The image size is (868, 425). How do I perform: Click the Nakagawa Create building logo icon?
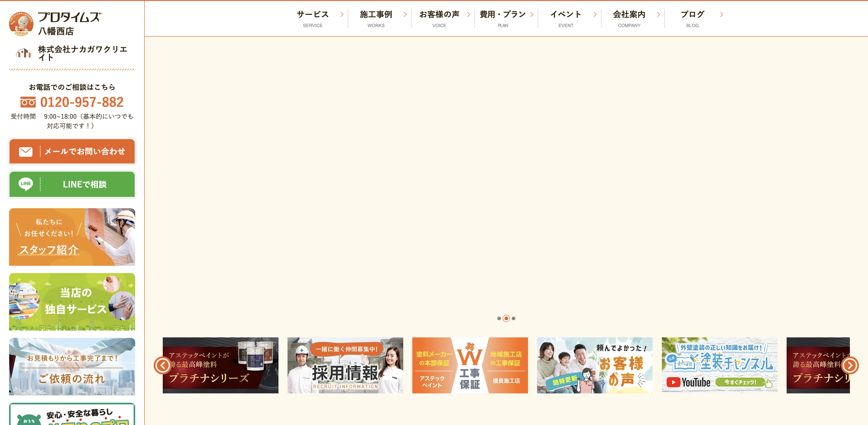pyautogui.click(x=23, y=53)
